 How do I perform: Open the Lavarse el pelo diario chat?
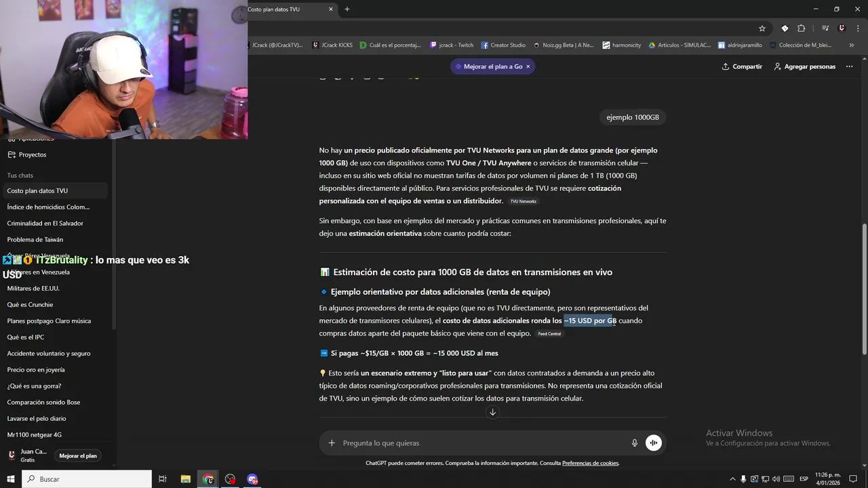coord(54,419)
